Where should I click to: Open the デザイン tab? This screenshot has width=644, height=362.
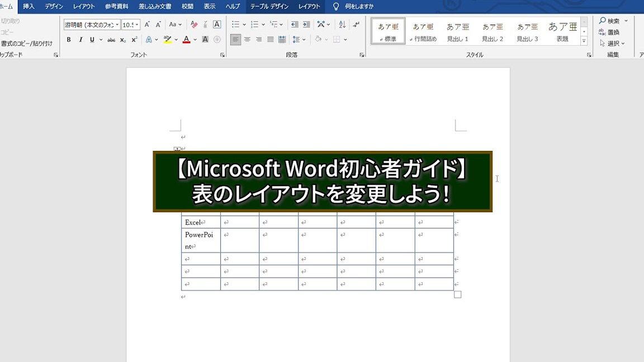pos(54,7)
